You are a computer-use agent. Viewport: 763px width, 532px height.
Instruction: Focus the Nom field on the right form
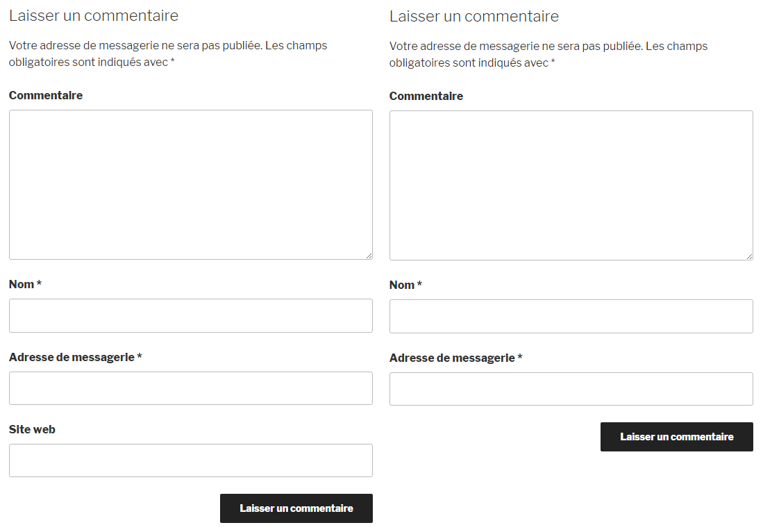tap(571, 316)
